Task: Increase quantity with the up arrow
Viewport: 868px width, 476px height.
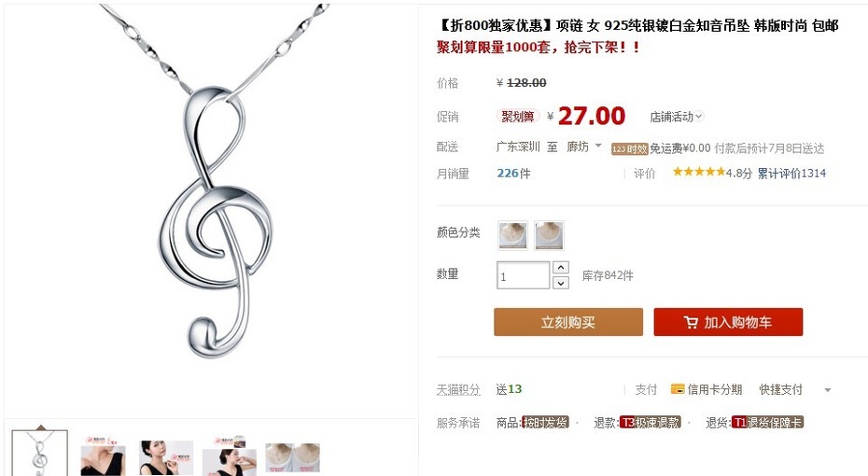Action: click(x=561, y=268)
